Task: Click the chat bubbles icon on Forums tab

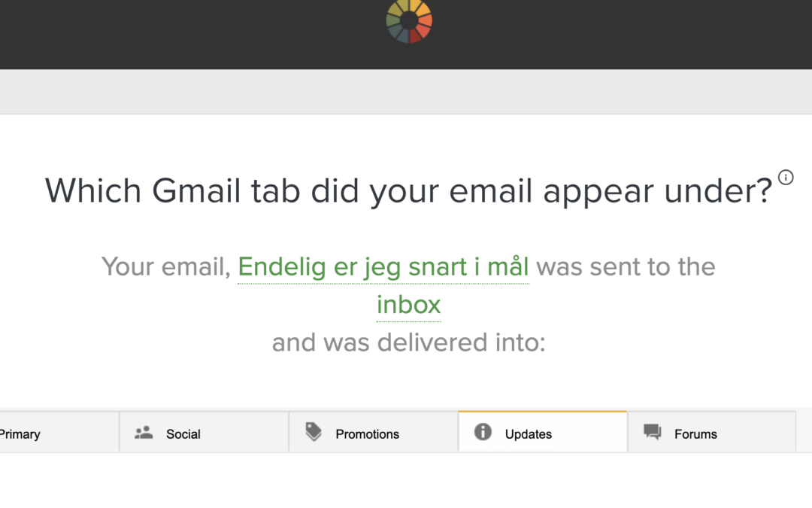Action: pos(653,432)
